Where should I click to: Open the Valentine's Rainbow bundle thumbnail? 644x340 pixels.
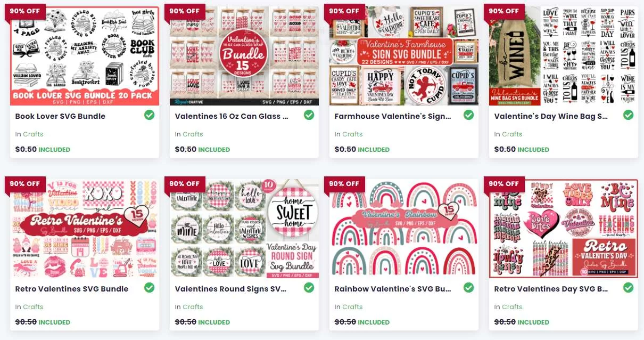[404, 229]
